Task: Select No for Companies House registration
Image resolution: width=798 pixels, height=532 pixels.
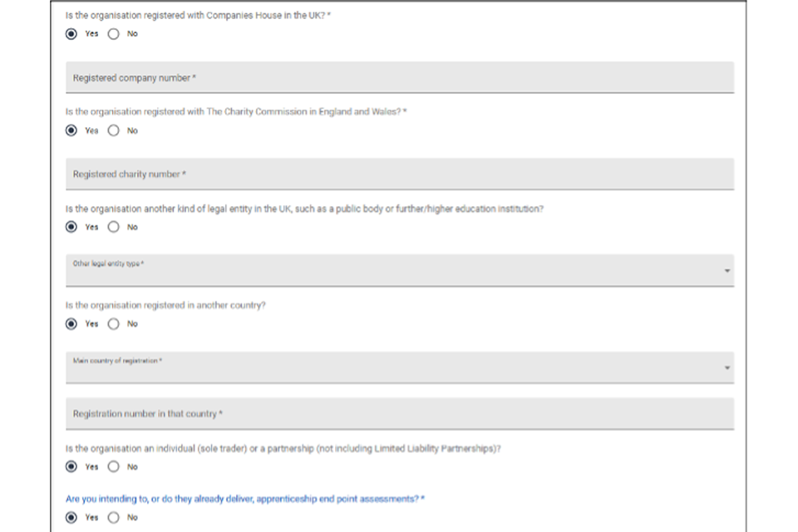Action: click(113, 34)
